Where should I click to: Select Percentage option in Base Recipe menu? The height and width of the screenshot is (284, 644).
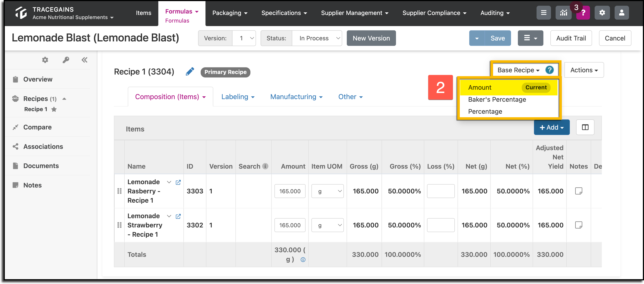pyautogui.click(x=485, y=111)
